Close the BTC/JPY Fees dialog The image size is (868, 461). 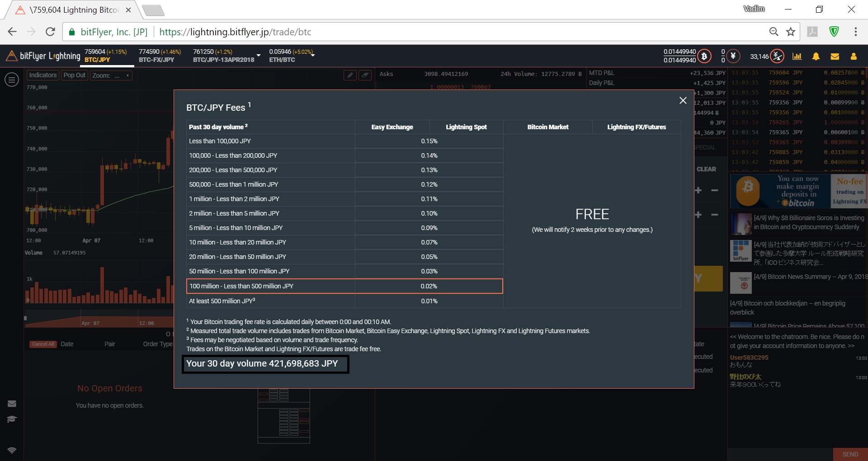point(683,100)
